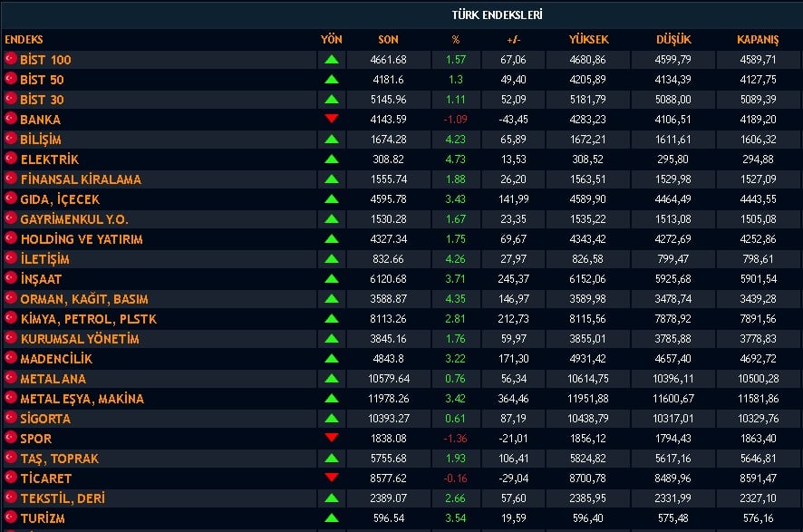Click BANKA percent change -1.09
The height and width of the screenshot is (532, 803).
click(x=455, y=120)
